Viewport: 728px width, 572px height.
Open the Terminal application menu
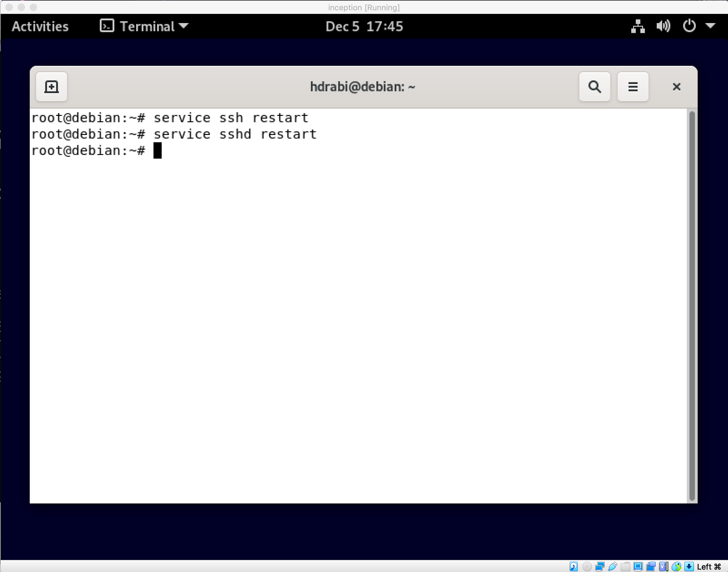tap(144, 26)
